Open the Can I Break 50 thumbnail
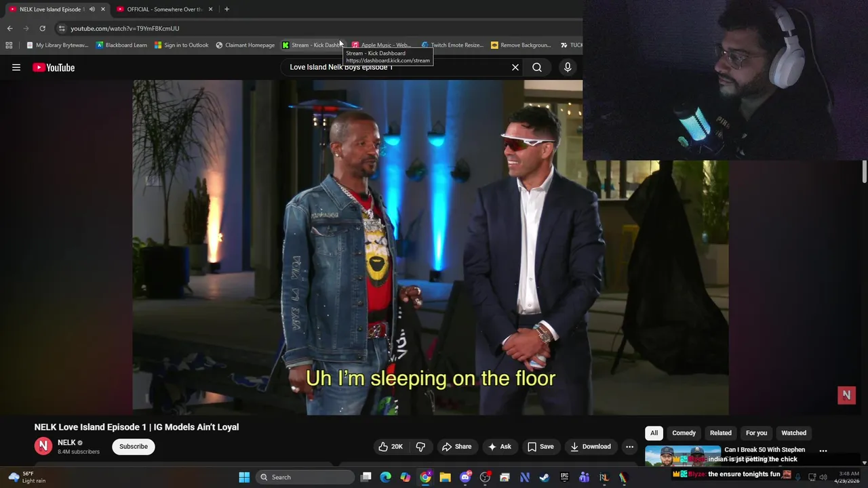Viewport: 868px width, 488px height. click(x=683, y=456)
